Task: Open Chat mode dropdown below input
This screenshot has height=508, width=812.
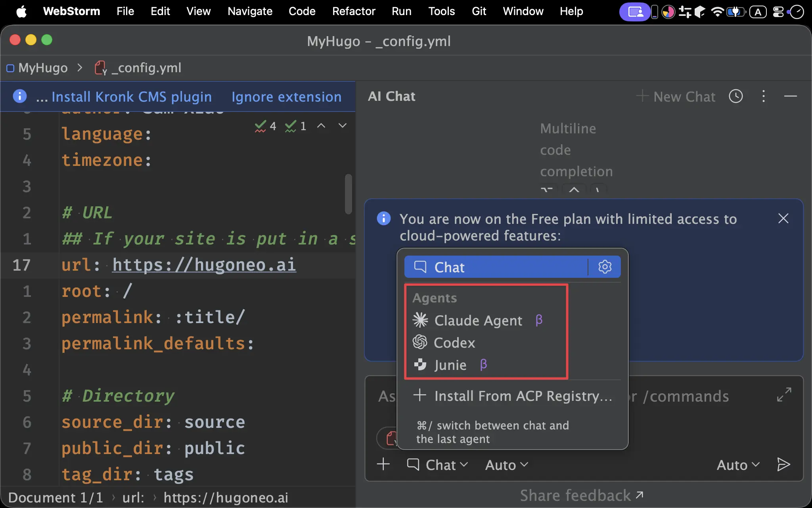Action: [x=437, y=465]
